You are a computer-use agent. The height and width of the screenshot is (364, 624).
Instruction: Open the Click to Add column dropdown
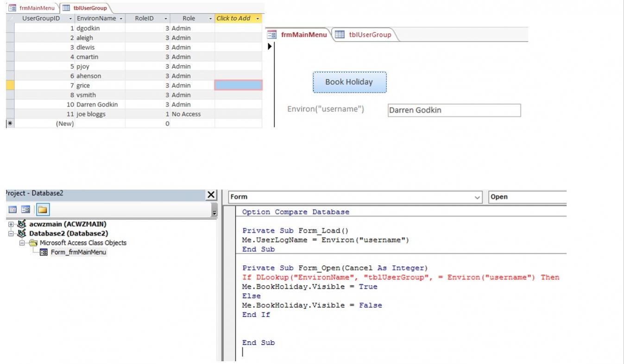click(258, 19)
